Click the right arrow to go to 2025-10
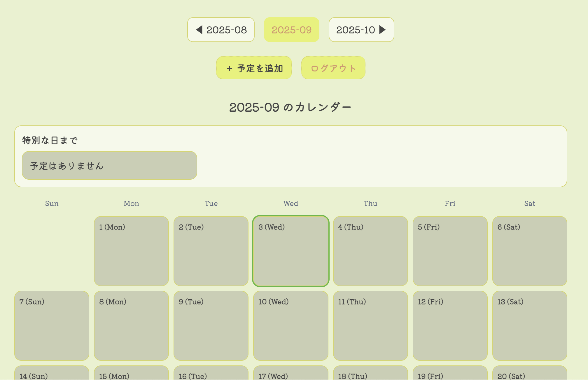The width and height of the screenshot is (588, 380). 382,29
